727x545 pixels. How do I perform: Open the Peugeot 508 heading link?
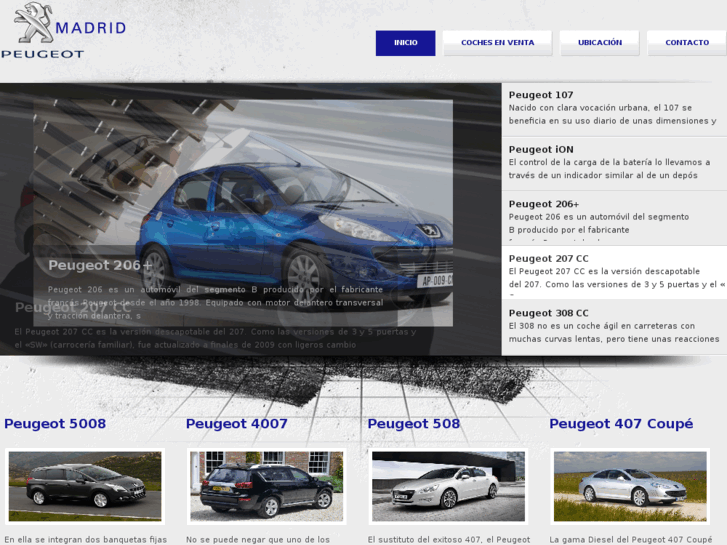[414, 423]
